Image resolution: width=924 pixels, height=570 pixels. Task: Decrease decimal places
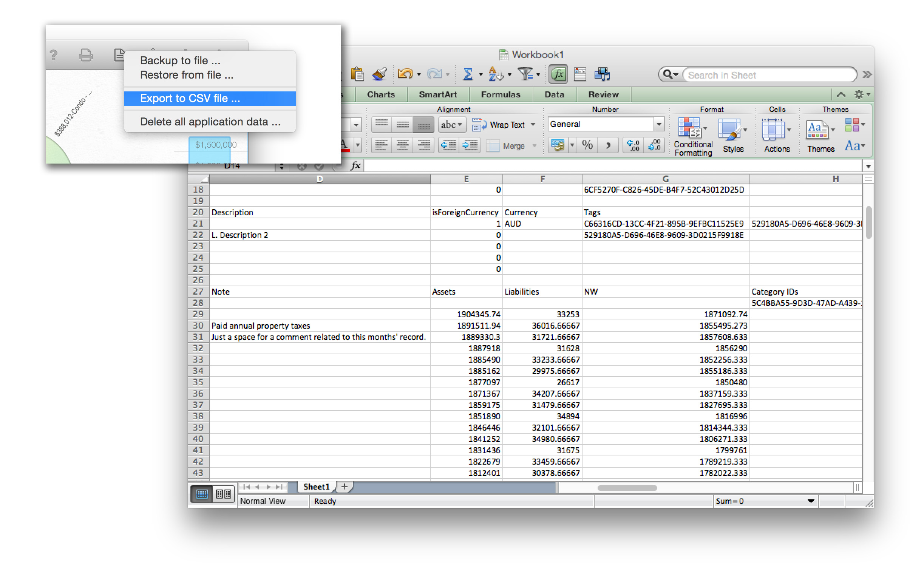(x=654, y=145)
